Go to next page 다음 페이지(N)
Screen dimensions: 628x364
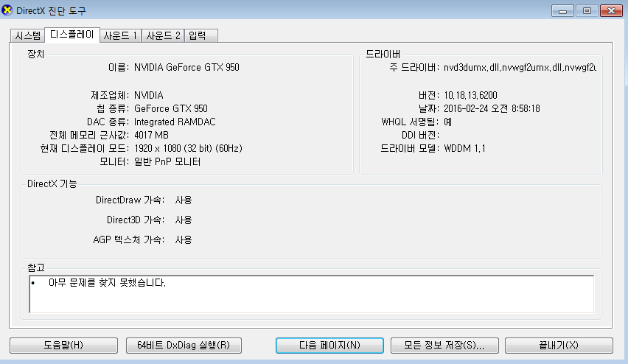(329, 345)
